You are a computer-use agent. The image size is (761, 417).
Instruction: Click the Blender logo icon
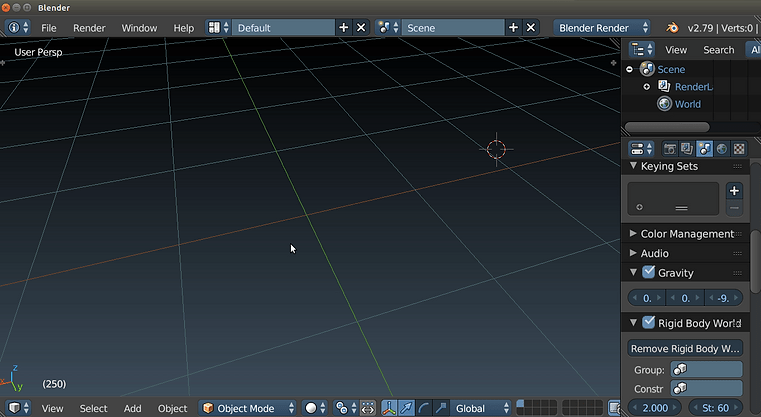(672, 28)
